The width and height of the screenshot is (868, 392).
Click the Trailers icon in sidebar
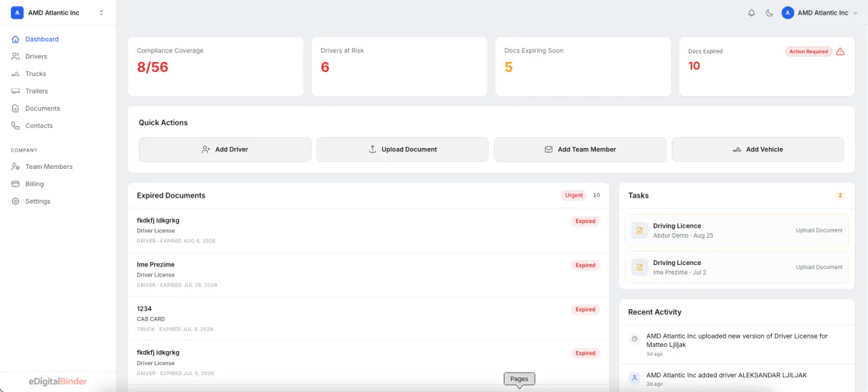pos(15,91)
